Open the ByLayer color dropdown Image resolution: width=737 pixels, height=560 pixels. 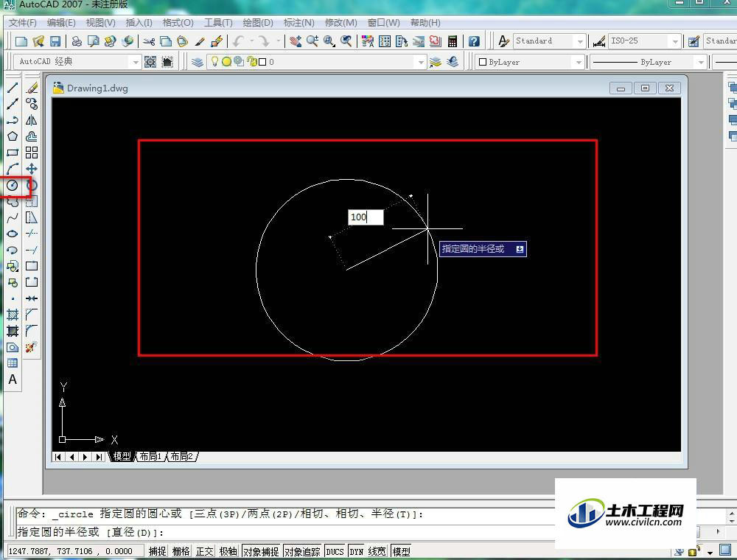(578, 62)
